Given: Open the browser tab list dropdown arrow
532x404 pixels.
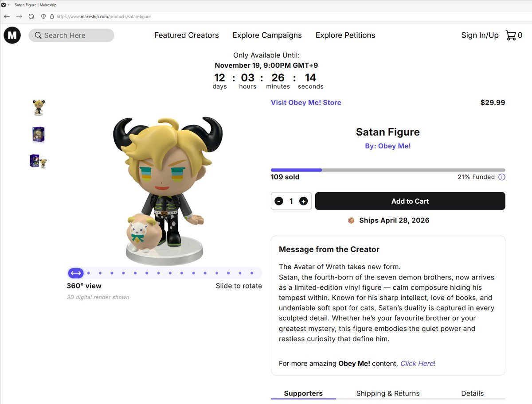Looking at the screenshot, I should click(9, 5).
